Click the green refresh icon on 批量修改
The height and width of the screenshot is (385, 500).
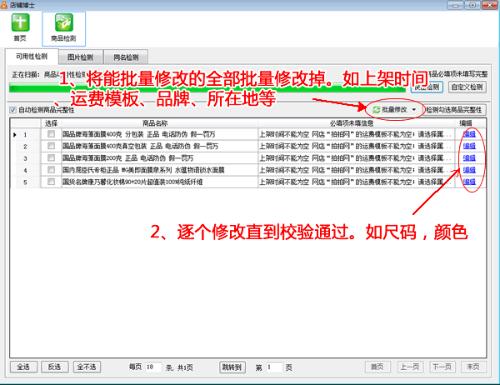tap(377, 110)
